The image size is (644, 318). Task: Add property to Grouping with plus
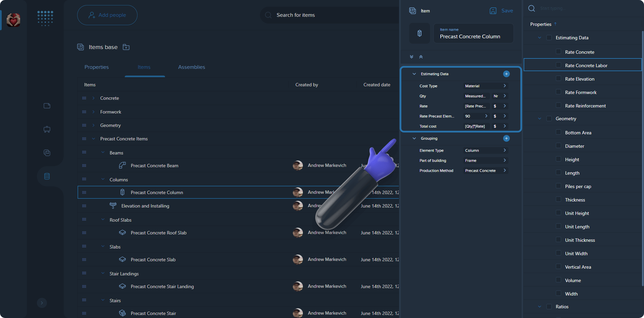[506, 138]
